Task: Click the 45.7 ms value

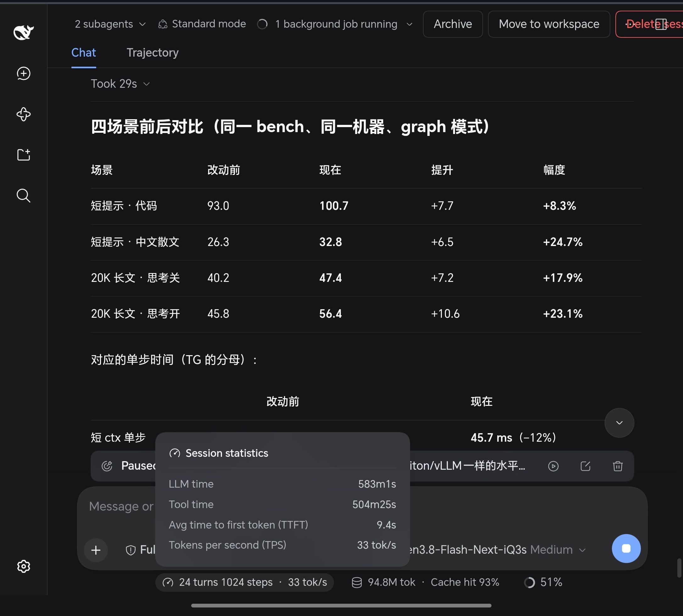Action: [x=491, y=438]
